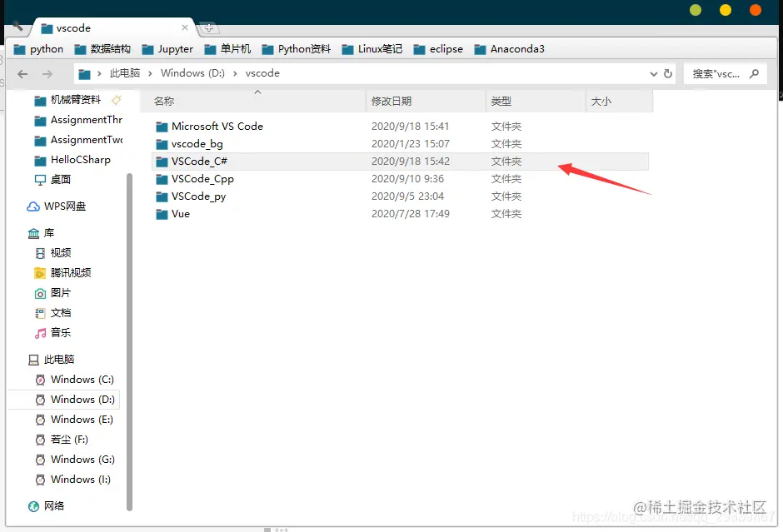
Task: Select the 网络 network item
Action: pyautogui.click(x=47, y=506)
